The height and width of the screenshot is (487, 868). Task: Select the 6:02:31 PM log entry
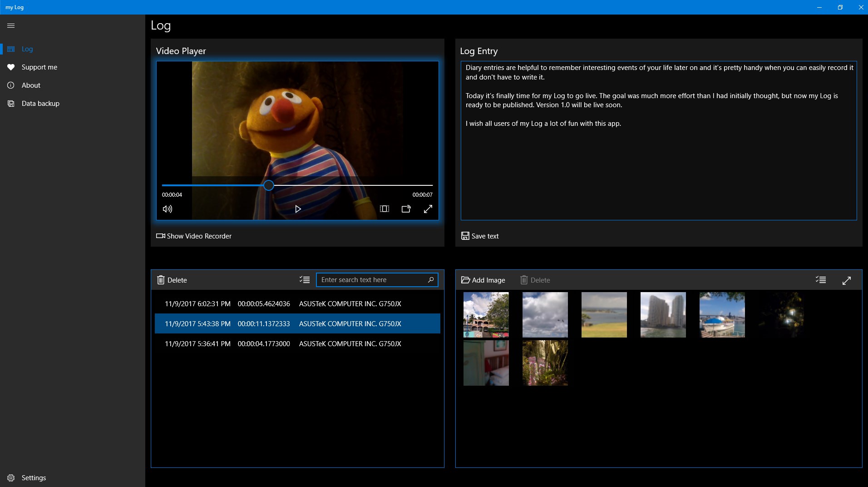(x=297, y=304)
